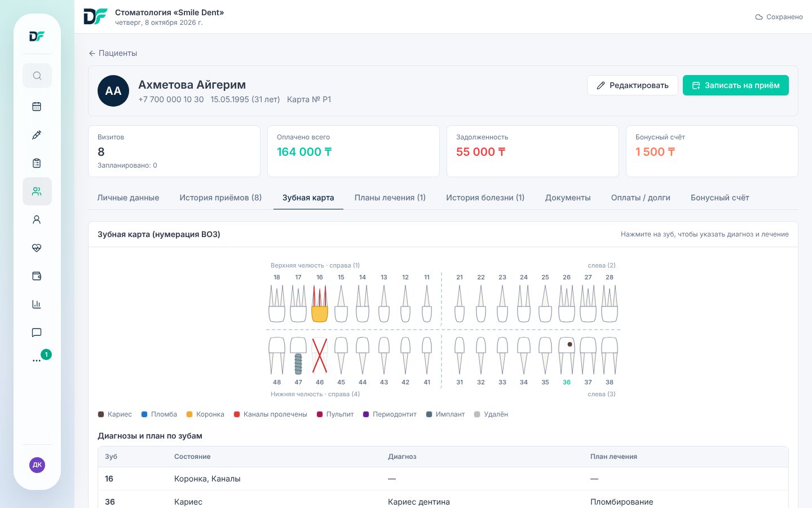This screenshot has width=812, height=508.
Task: Select row 16 Коронка, Каналы in table
Action: [443, 479]
